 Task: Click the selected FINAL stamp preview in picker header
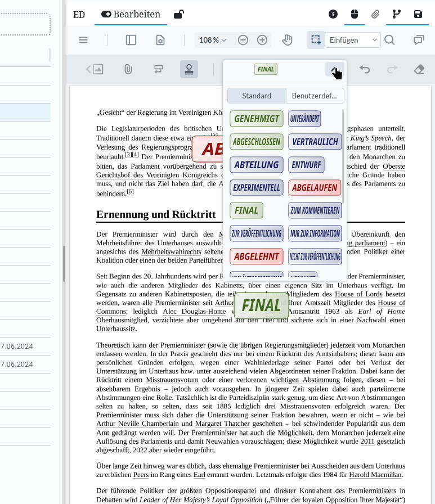[x=266, y=69]
